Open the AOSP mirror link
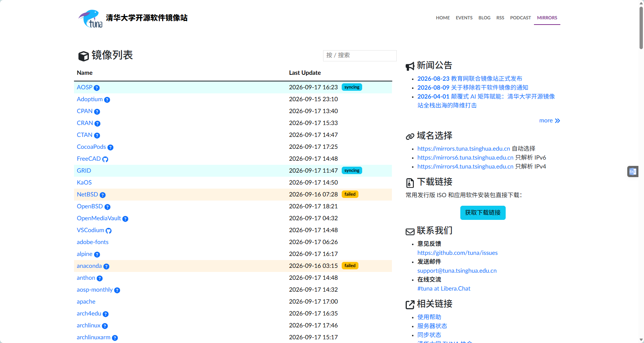The image size is (644, 343). click(84, 87)
